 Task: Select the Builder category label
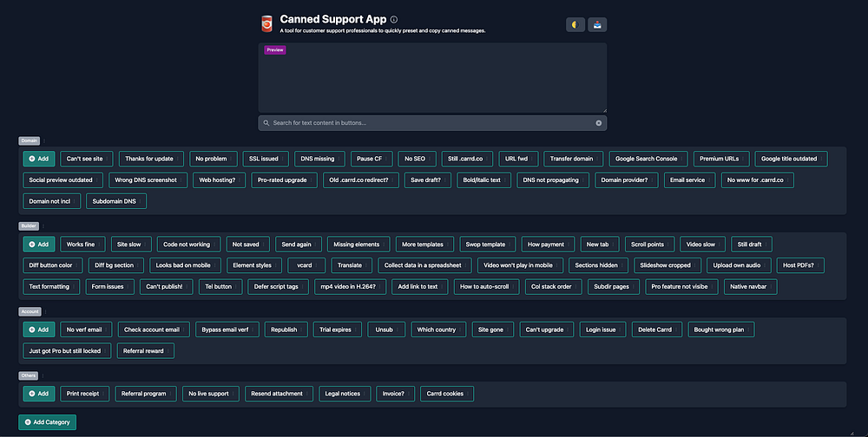pyautogui.click(x=29, y=225)
